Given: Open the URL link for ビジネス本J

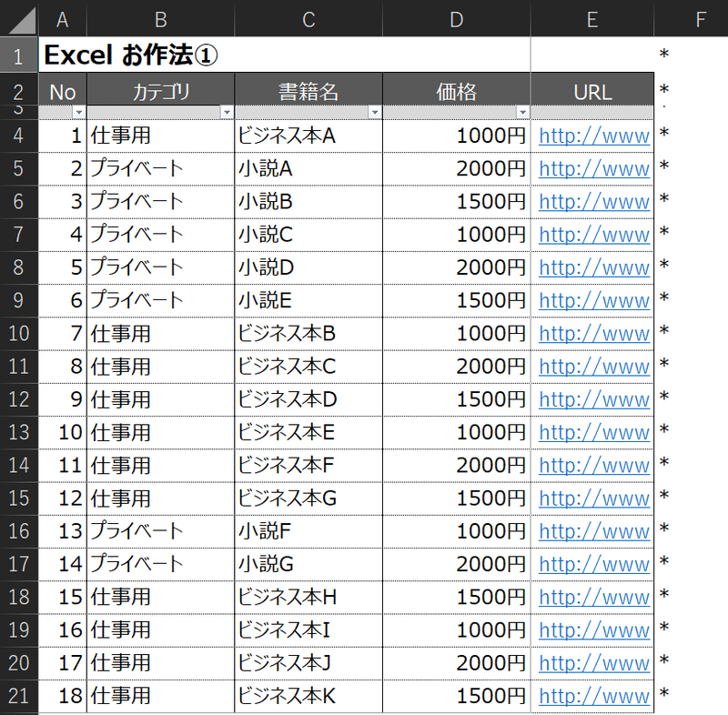Looking at the screenshot, I should pos(594,663).
